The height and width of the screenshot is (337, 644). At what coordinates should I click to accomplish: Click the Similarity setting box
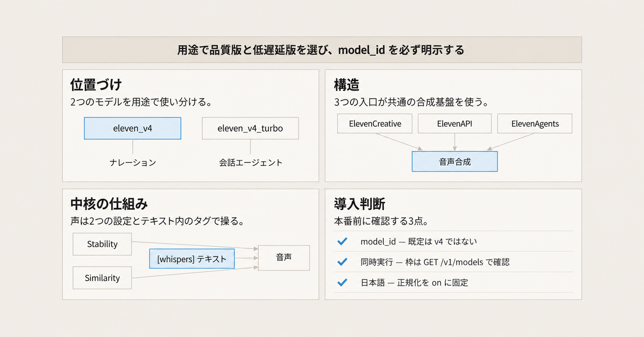(102, 278)
